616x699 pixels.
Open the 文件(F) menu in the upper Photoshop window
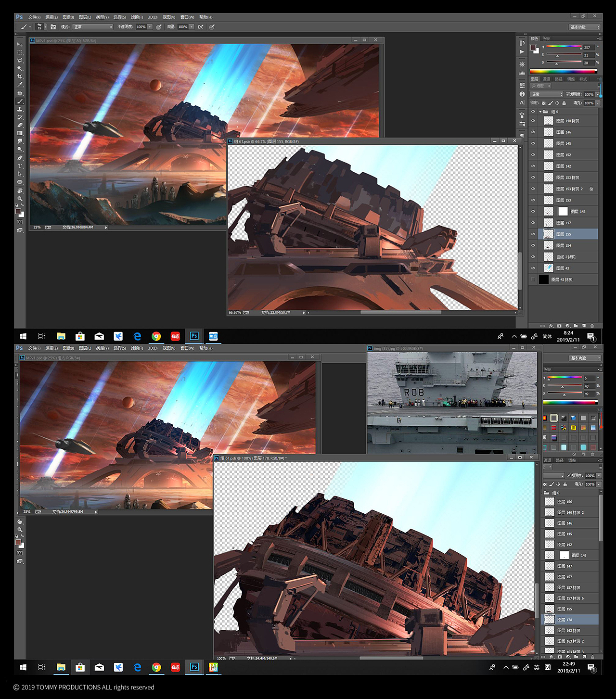coord(34,17)
